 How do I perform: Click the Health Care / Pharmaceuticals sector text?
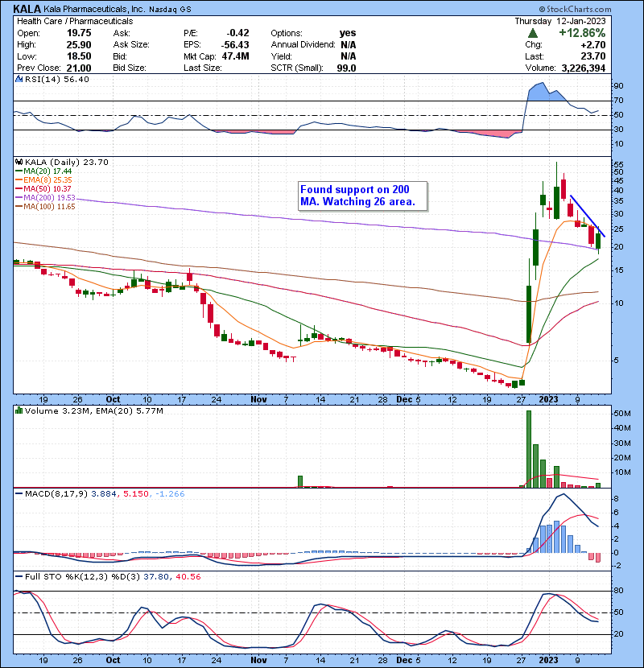(75, 21)
